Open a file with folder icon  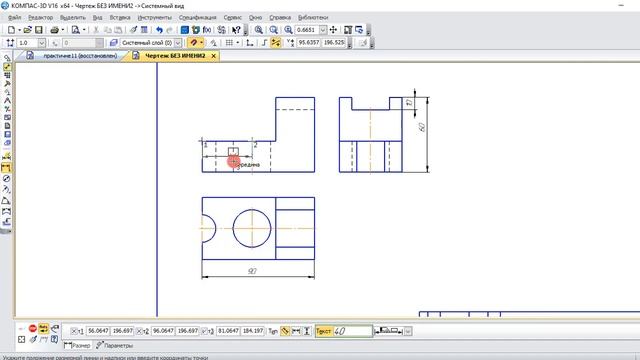click(x=27, y=30)
